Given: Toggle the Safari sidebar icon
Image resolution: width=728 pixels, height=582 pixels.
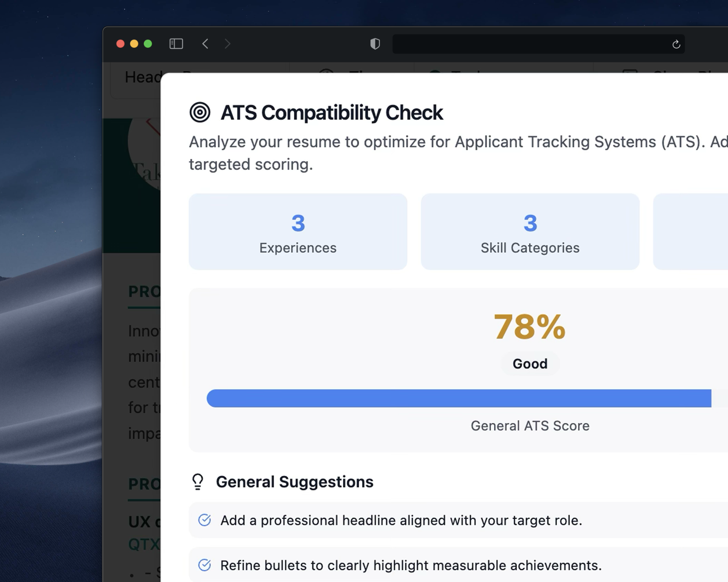Looking at the screenshot, I should pos(176,44).
